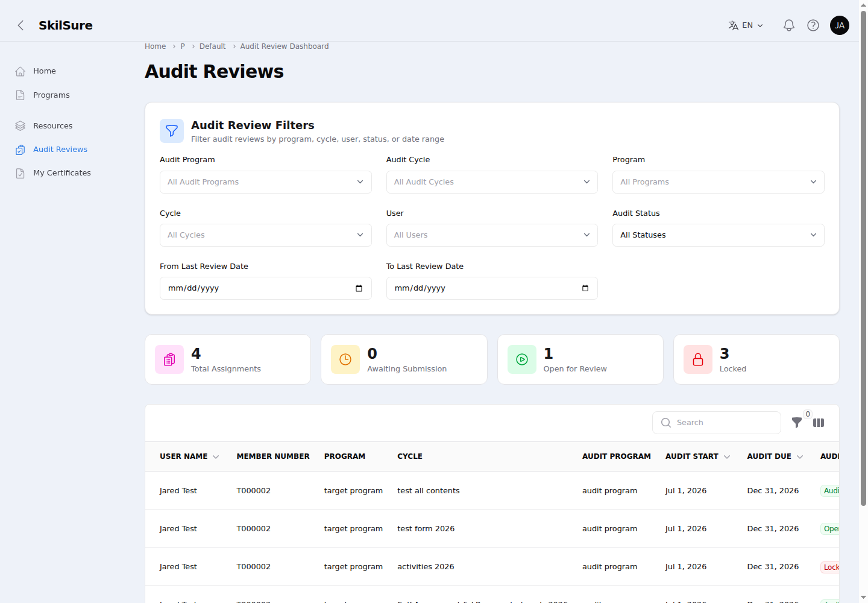The image size is (868, 603).
Task: Expand the EN language selector
Action: [x=746, y=25]
